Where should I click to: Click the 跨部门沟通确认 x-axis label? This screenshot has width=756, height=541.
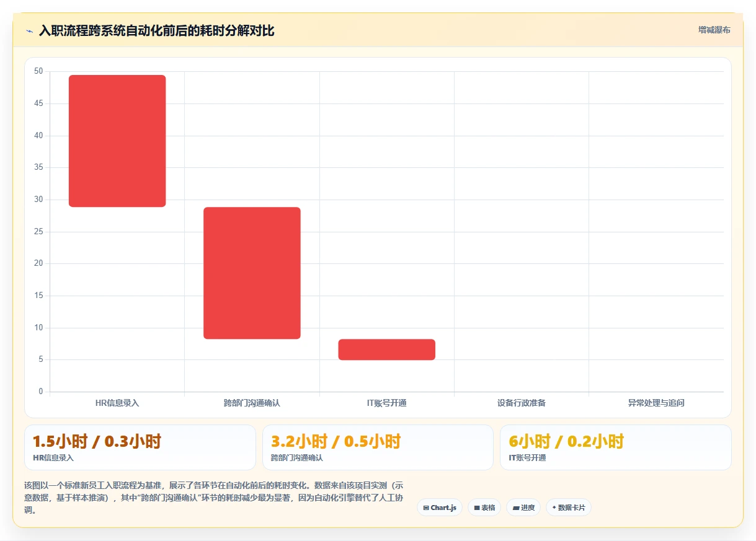(252, 403)
